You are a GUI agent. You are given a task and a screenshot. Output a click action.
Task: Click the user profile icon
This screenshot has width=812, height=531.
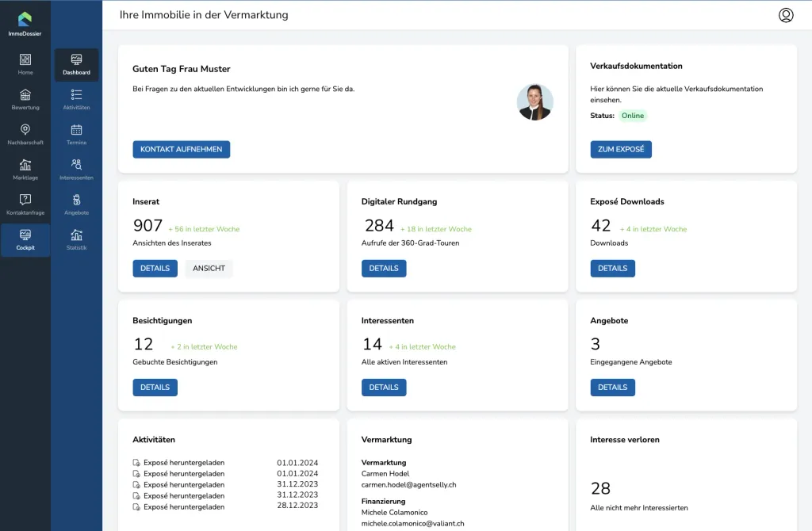786,15
